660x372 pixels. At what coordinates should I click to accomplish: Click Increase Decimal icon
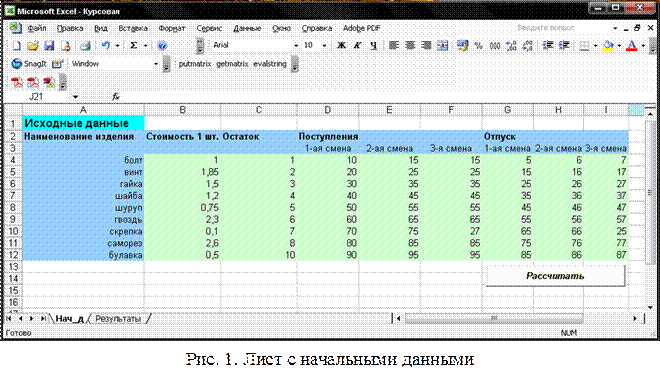coord(511,45)
